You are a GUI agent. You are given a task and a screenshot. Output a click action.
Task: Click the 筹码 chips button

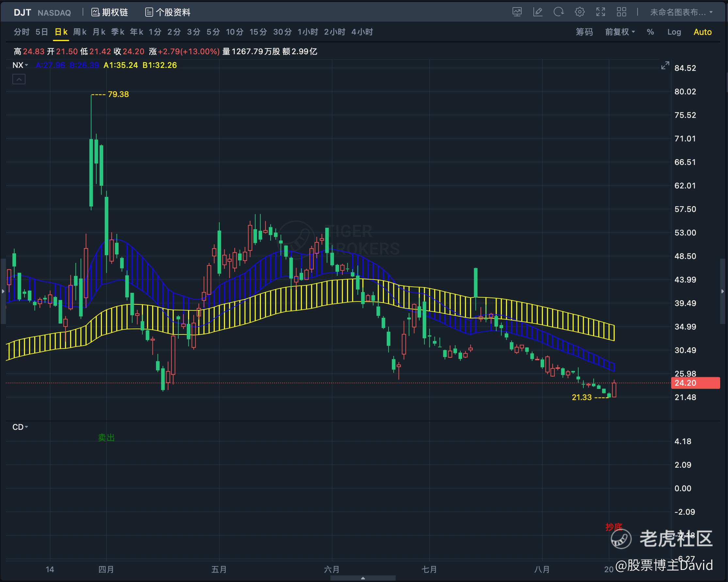point(584,32)
